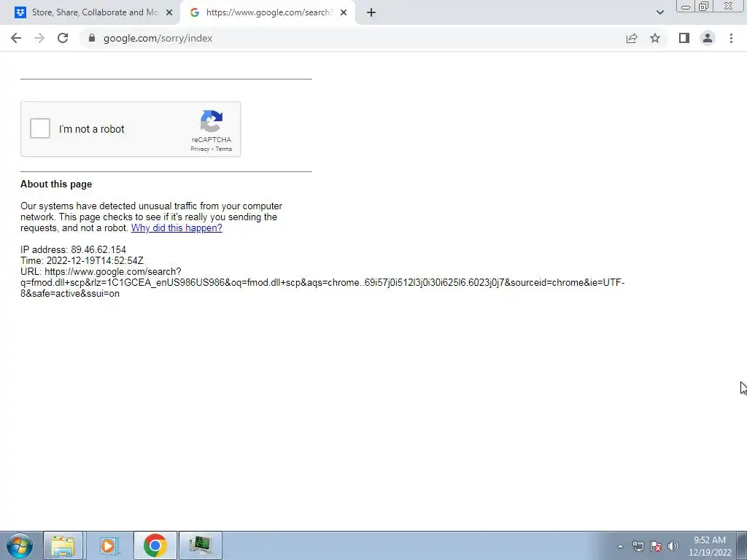Click the Google favicon on the tab
The image size is (747, 560).
(194, 12)
